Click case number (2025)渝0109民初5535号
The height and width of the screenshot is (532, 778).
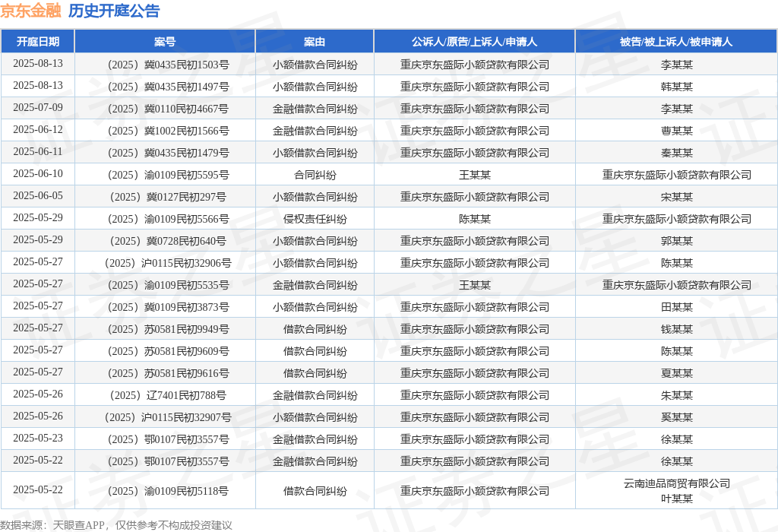click(168, 285)
